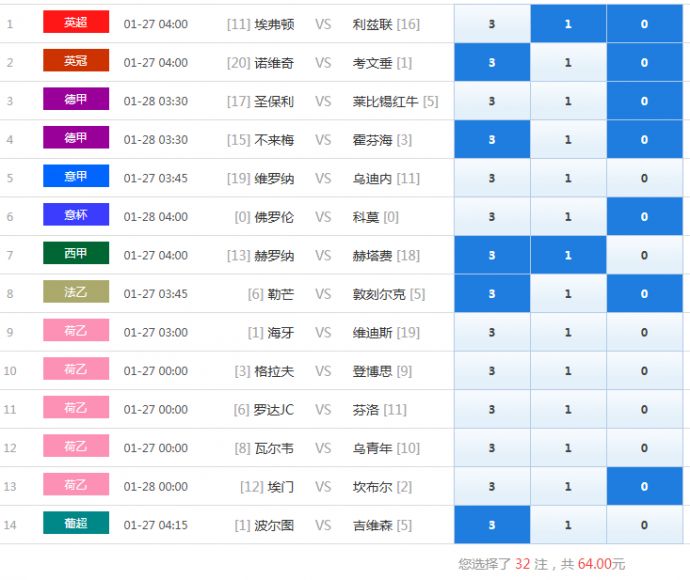
Task: Deselect draw 1 for 赫罗纳 vs 赫塔费
Action: [x=568, y=255]
